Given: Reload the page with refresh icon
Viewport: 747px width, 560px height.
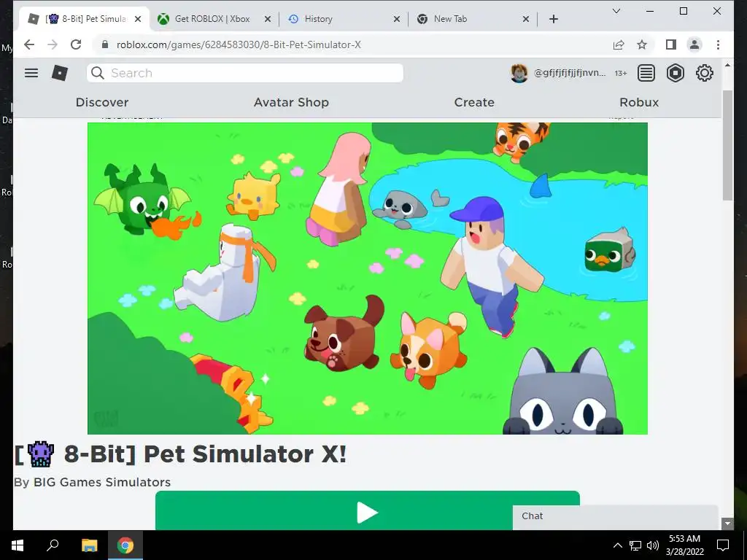Looking at the screenshot, I should (x=76, y=44).
